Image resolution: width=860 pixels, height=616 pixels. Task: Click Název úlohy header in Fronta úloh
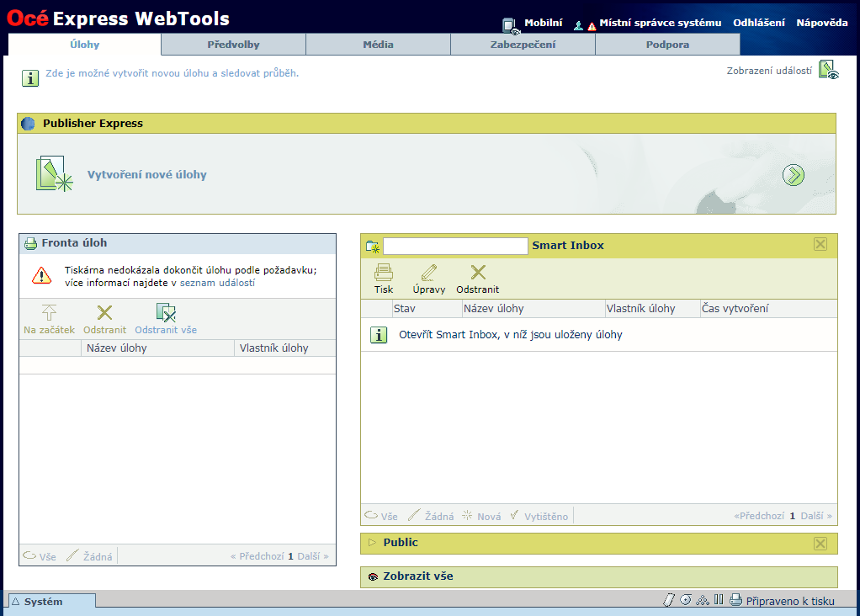[x=116, y=348]
